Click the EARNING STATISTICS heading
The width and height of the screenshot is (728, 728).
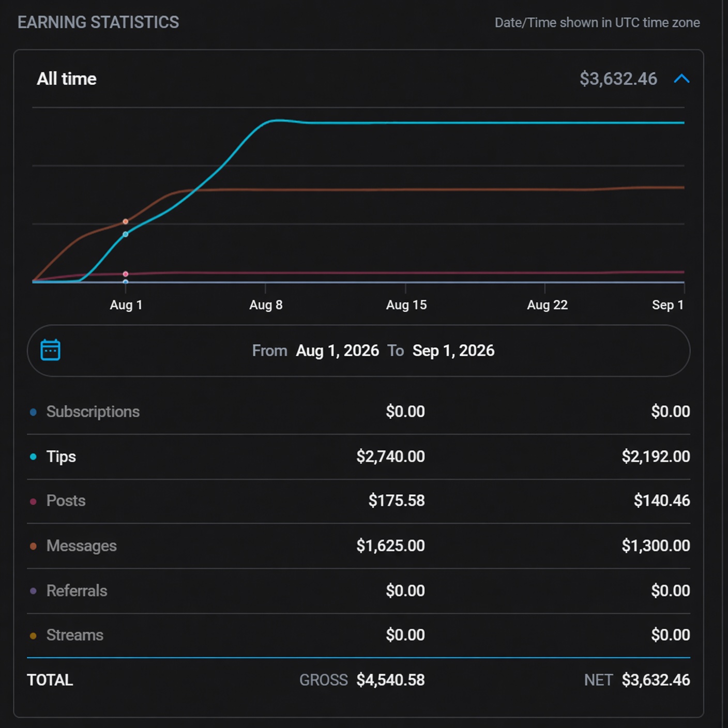point(98,22)
